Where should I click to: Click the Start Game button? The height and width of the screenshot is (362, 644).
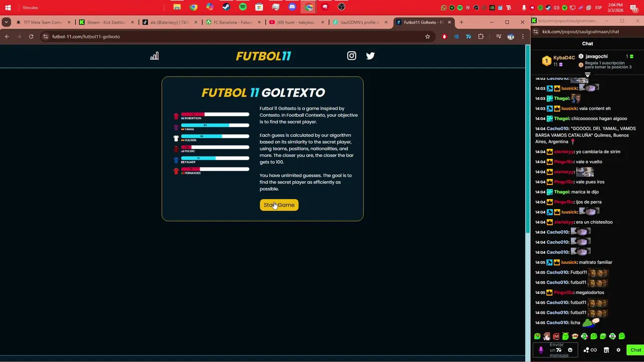[279, 205]
